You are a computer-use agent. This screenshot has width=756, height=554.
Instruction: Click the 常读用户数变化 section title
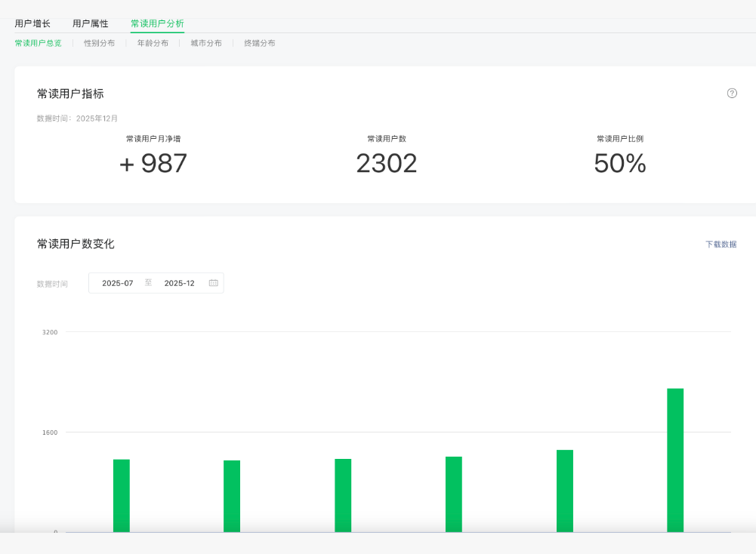pyautogui.click(x=76, y=244)
